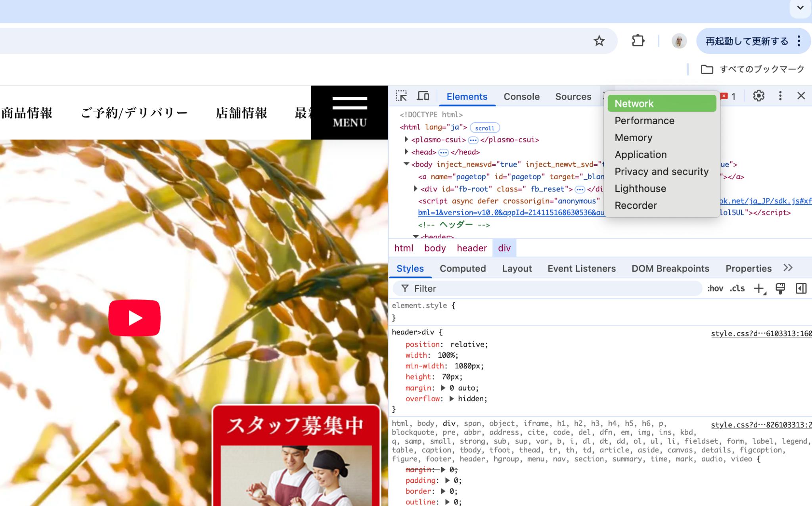Focus the styles Filter input field
812x506 pixels.
pyautogui.click(x=547, y=289)
